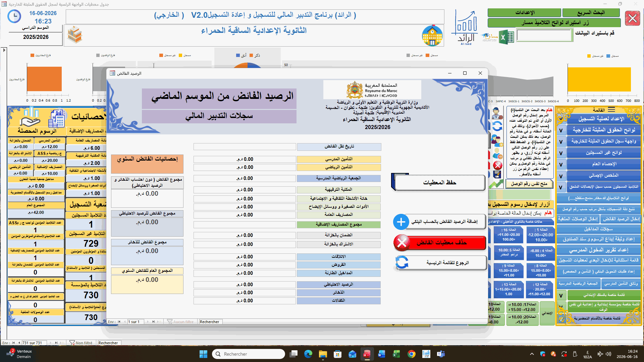Click the clock icon beside the date
This screenshot has width=644, height=362.
(14, 16)
